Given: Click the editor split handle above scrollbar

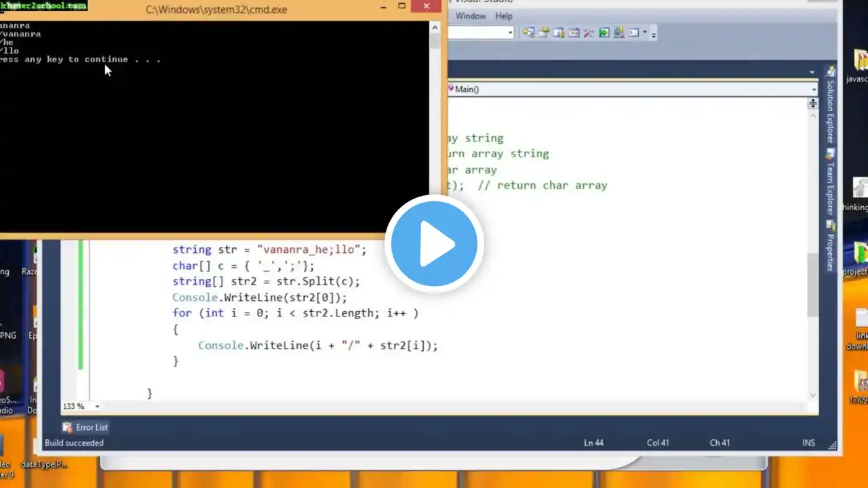Looking at the screenshot, I should (x=812, y=104).
